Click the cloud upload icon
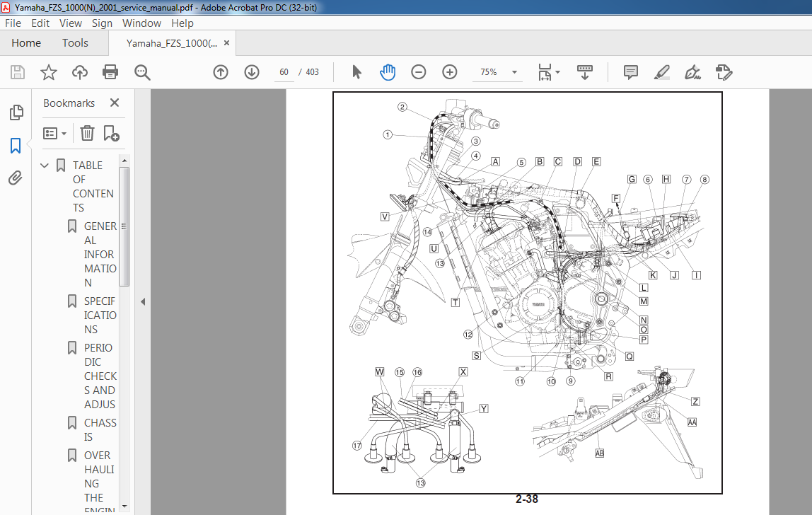 (80, 72)
